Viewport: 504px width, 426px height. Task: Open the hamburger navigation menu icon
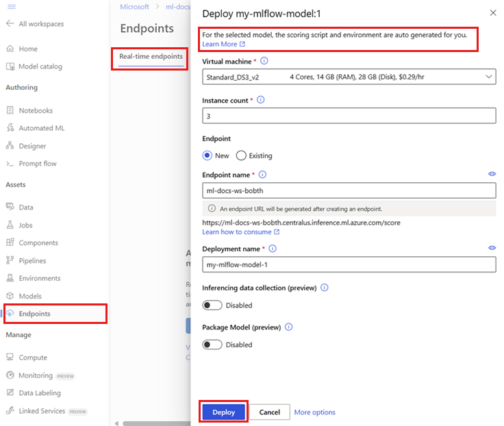tap(12, 6)
